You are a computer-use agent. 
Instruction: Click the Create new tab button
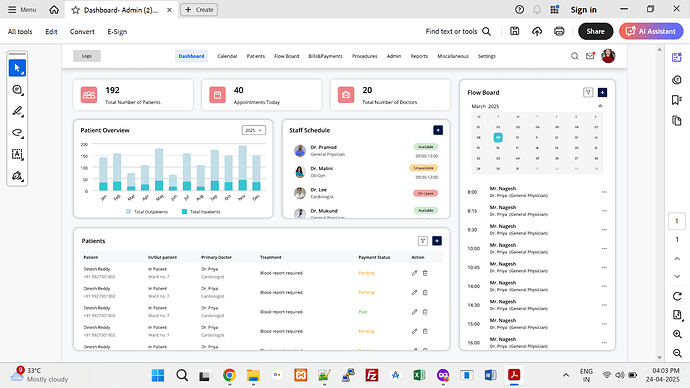(x=199, y=10)
